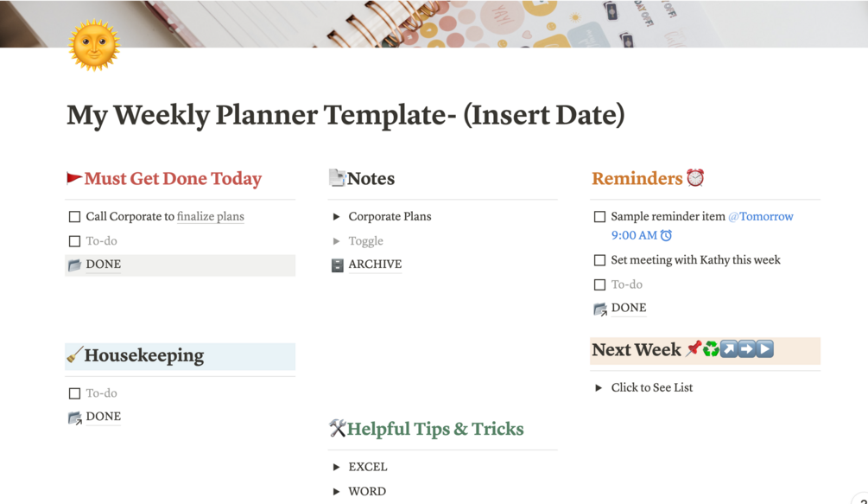Check the Call Corporate to finalize plans box
The height and width of the screenshot is (504, 868).
tap(74, 217)
